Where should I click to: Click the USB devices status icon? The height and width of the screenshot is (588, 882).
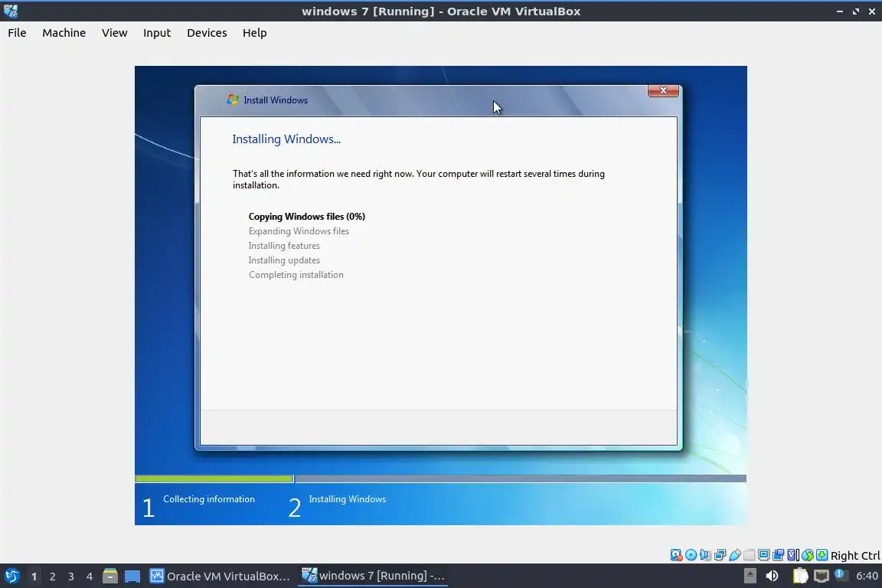pyautogui.click(x=735, y=555)
